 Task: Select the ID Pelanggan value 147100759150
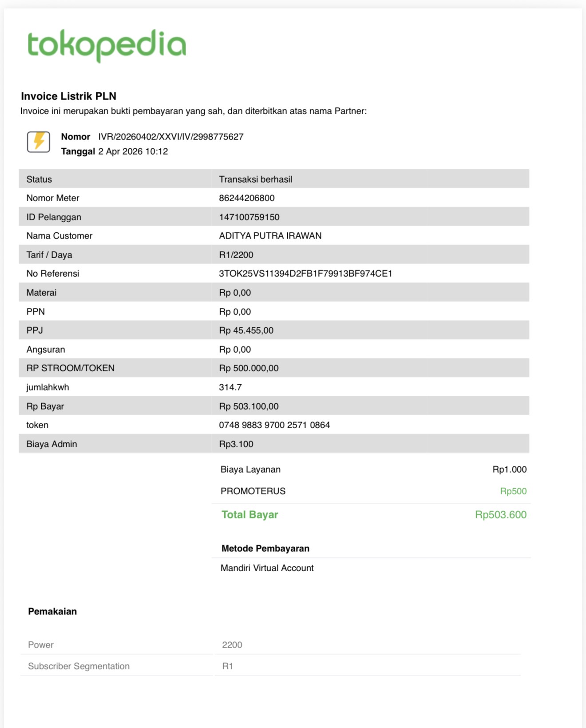[x=249, y=217]
